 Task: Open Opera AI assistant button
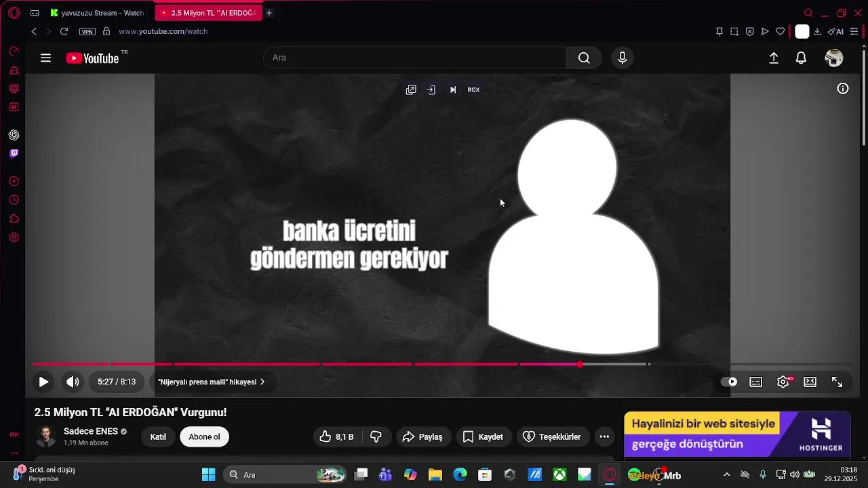coord(835,31)
